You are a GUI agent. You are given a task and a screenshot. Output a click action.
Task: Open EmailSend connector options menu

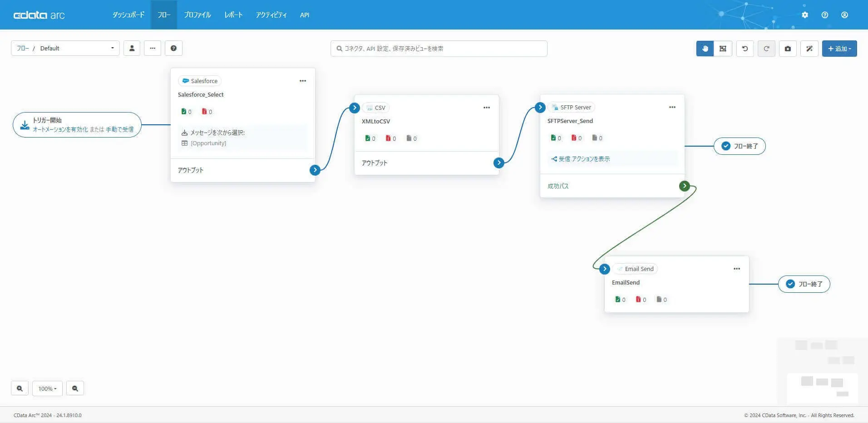pos(737,269)
